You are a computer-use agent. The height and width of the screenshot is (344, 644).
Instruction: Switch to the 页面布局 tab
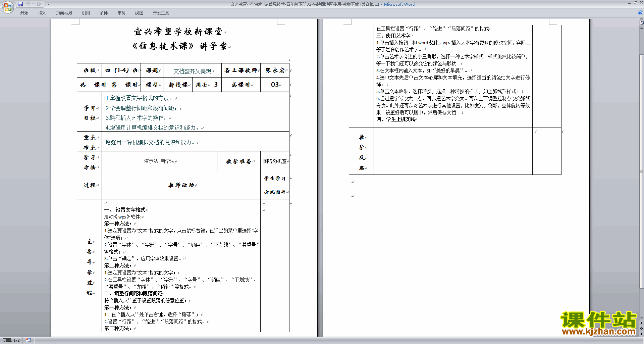coord(64,13)
